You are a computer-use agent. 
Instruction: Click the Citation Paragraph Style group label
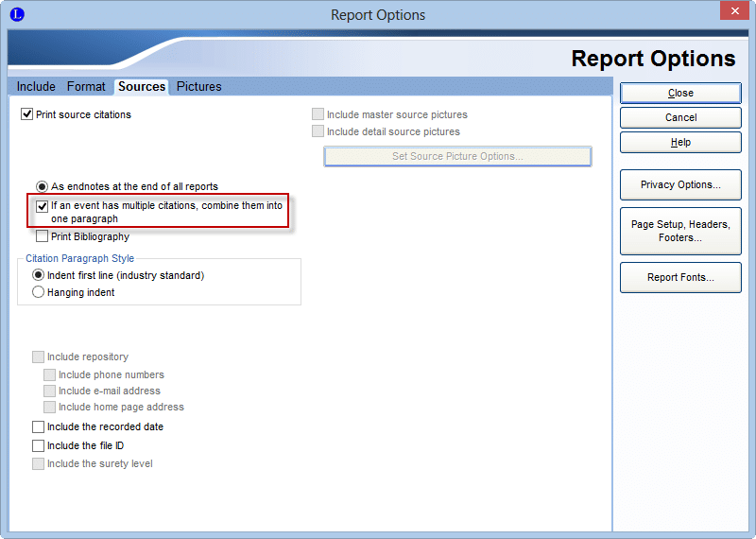click(80, 258)
